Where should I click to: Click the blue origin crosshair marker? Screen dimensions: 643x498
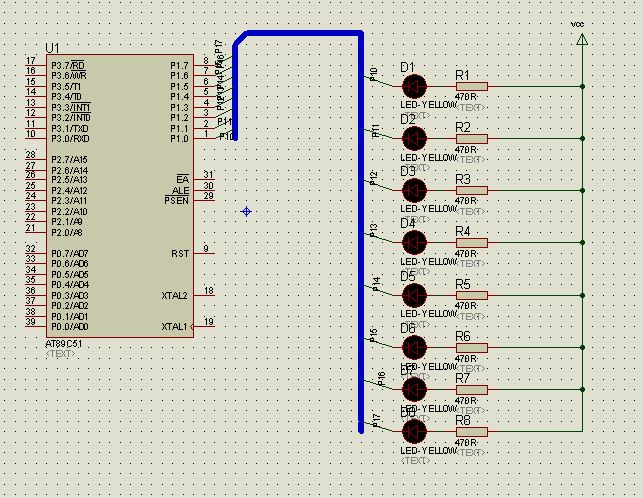click(x=246, y=212)
